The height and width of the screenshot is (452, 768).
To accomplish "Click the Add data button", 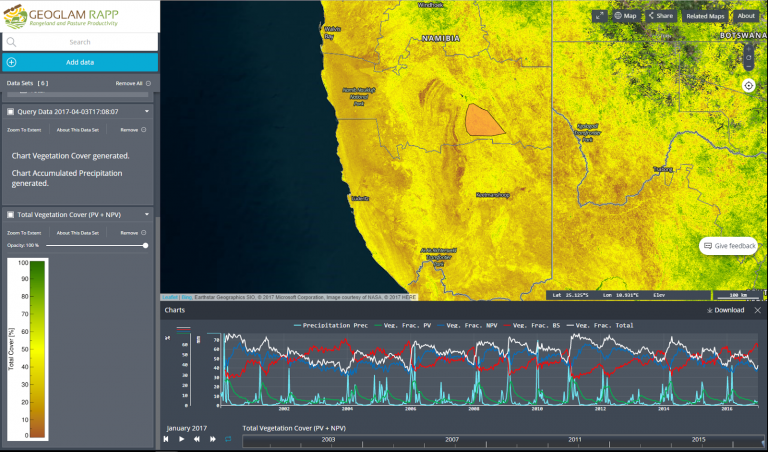I will [80, 62].
